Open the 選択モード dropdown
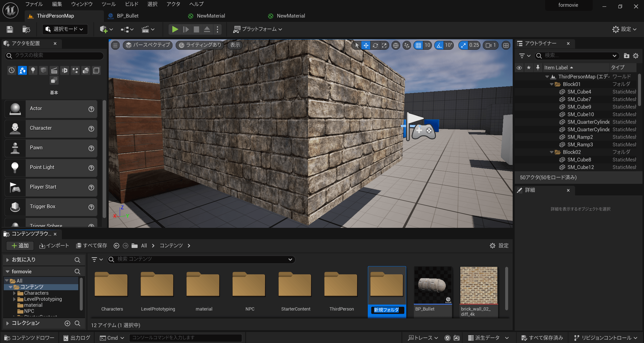Screen dimensions: 644x343 (65, 29)
